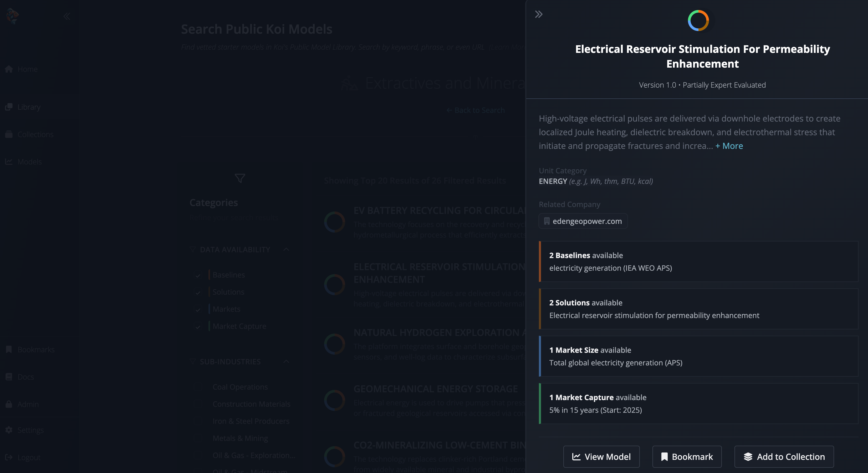Click the Settings gear icon

point(9,430)
